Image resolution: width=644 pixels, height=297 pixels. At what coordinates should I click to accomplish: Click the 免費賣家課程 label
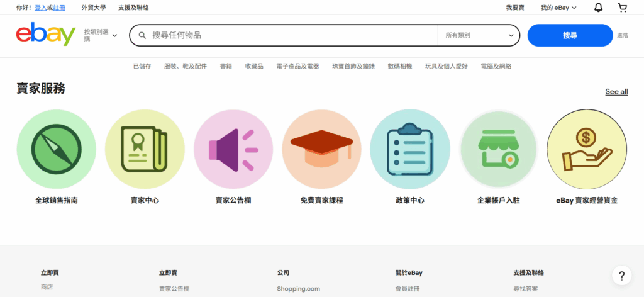point(321,201)
